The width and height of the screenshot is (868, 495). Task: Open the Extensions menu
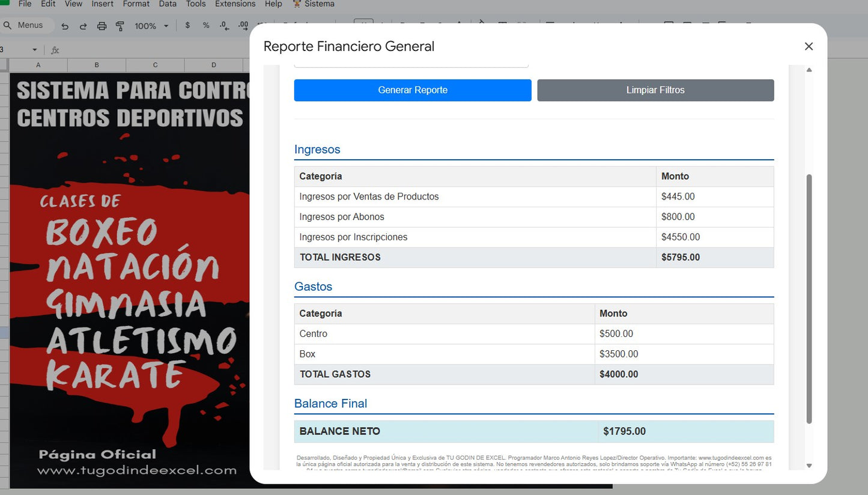coord(234,4)
